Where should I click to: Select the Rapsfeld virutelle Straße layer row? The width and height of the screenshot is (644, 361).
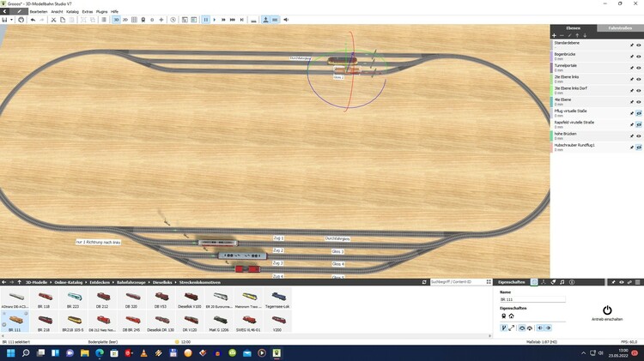click(597, 124)
